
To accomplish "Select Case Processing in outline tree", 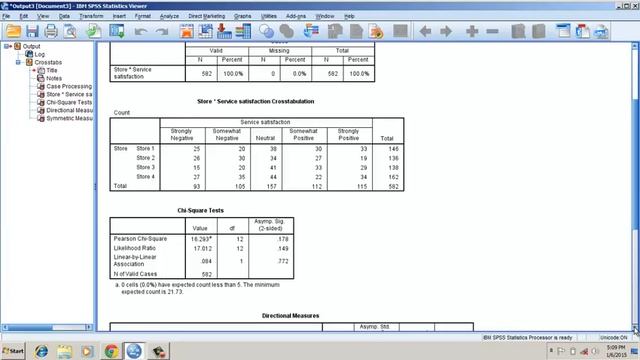I will click(x=69, y=87).
